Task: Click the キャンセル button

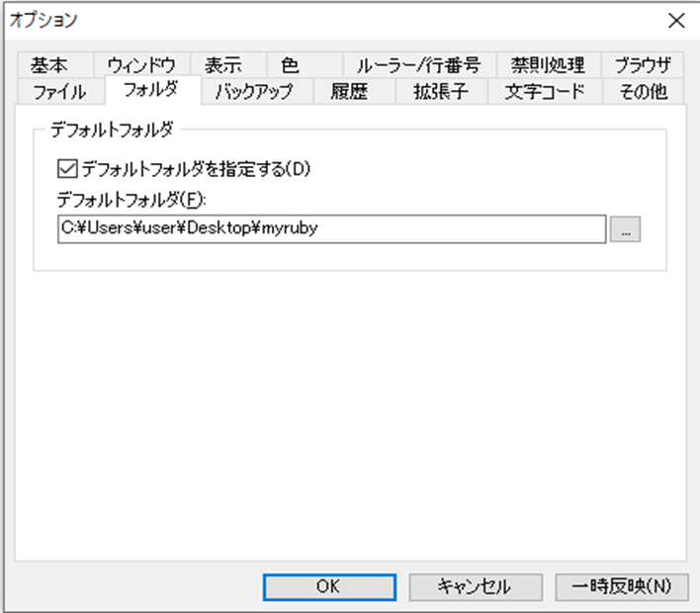Action: pos(475,586)
